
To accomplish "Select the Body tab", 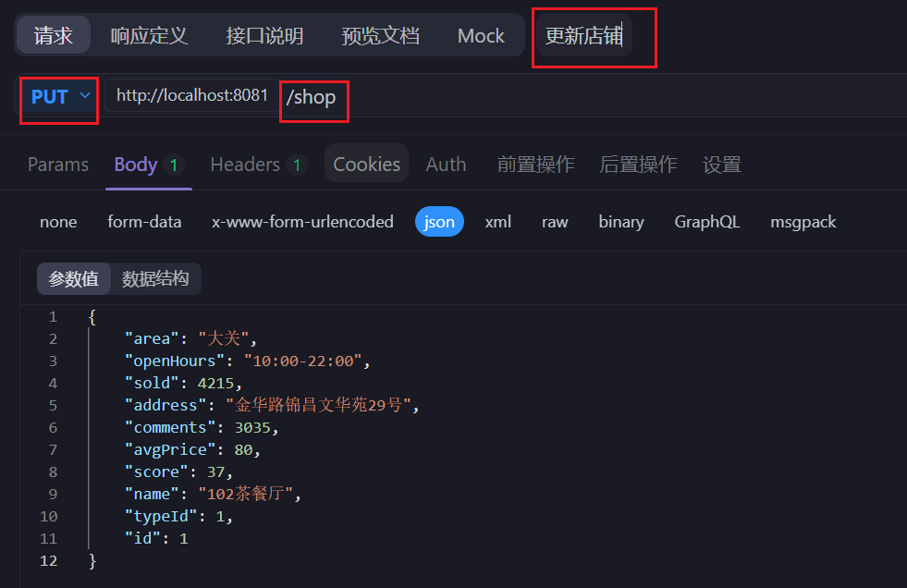I will 149,165.
